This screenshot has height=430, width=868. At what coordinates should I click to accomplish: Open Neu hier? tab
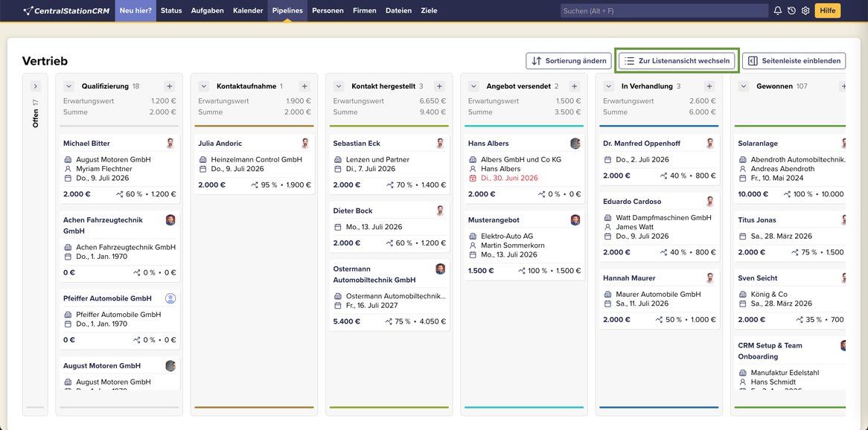135,10
